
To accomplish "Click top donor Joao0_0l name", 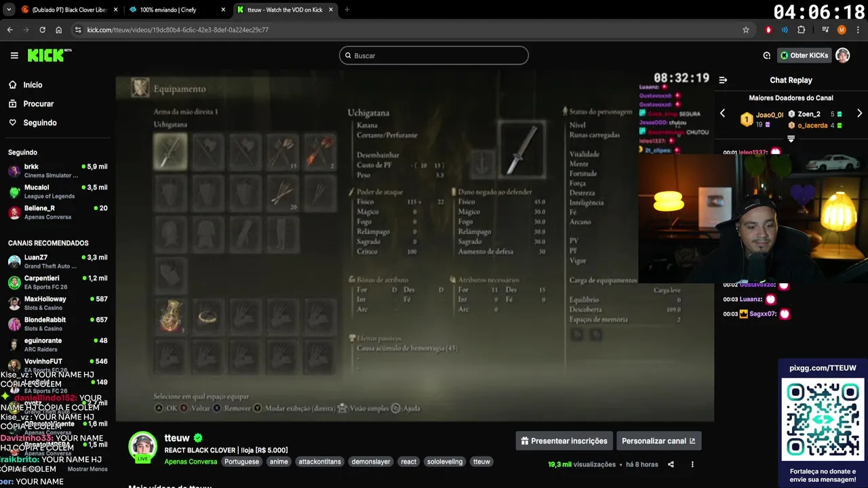I will 770,115.
